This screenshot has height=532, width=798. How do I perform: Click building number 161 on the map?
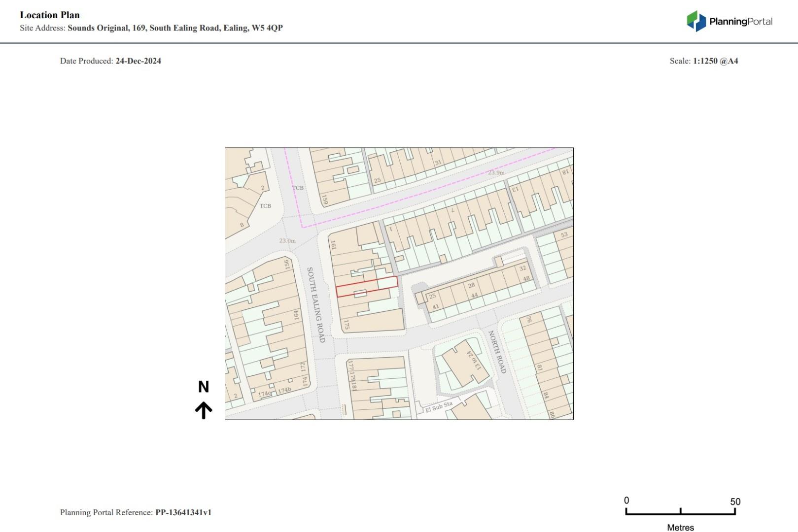tap(333, 245)
